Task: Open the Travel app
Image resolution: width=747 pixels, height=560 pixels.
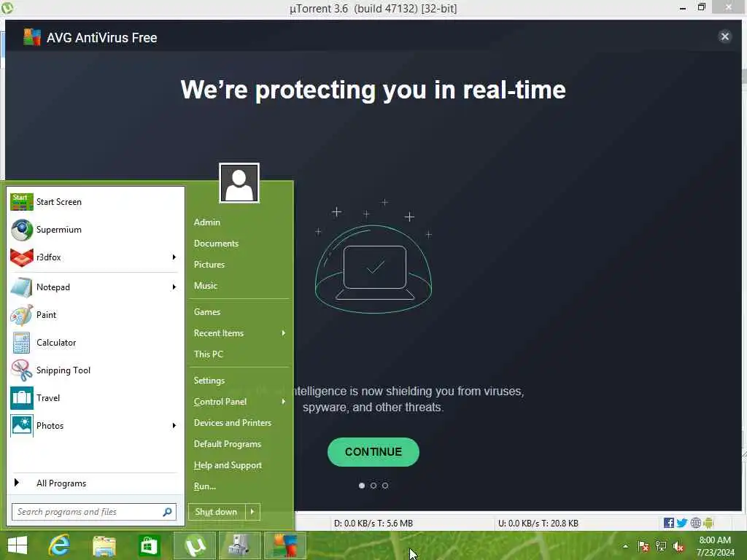Action: [94, 397]
